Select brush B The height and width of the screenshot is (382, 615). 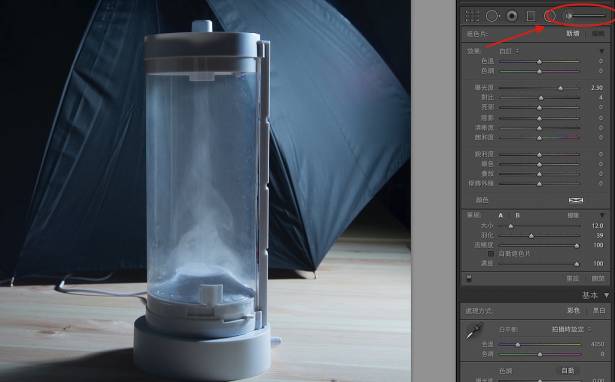(517, 215)
